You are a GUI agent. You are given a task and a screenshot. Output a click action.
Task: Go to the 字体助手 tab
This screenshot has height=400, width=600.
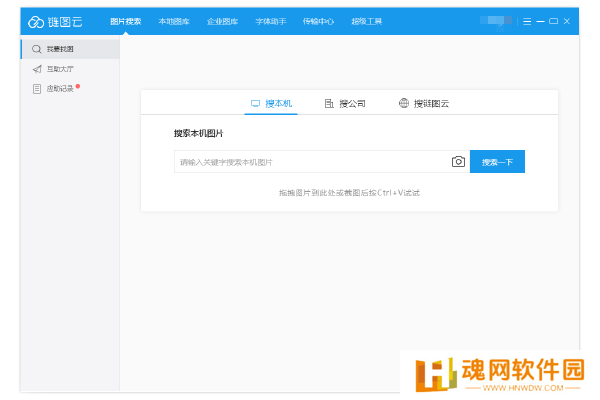tap(271, 21)
